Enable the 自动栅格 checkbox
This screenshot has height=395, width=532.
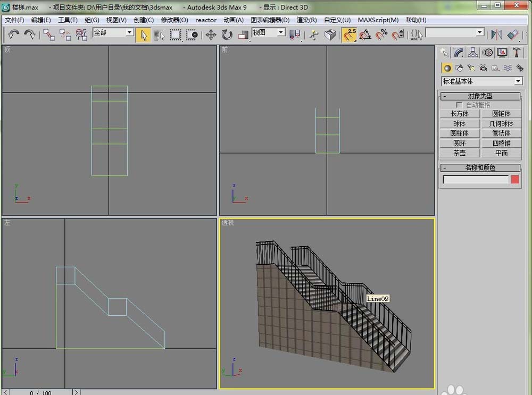click(x=460, y=105)
